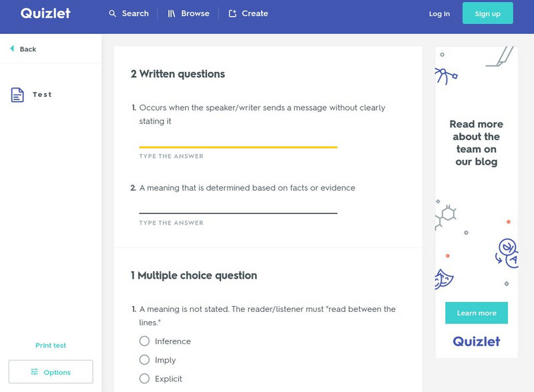Click the Options sliders icon
The image size is (534, 392).
tap(35, 372)
